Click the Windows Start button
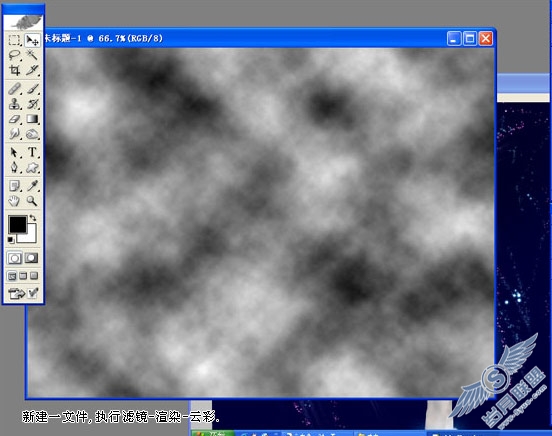Image resolution: width=552 pixels, height=436 pixels. pos(212,433)
